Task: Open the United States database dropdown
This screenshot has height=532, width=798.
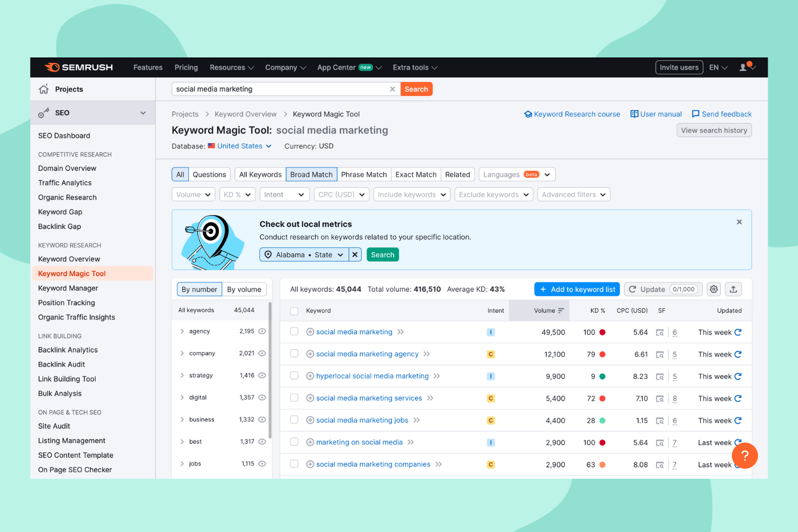Action: click(x=239, y=146)
